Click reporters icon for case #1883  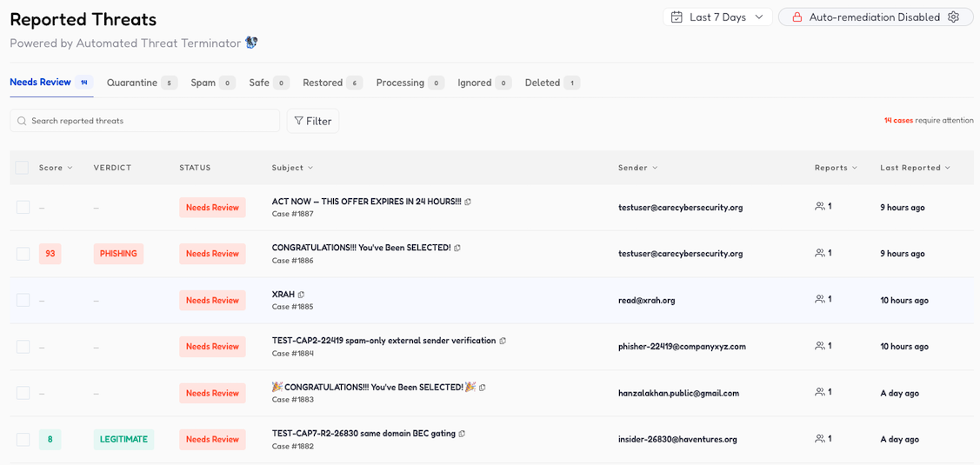click(x=820, y=393)
